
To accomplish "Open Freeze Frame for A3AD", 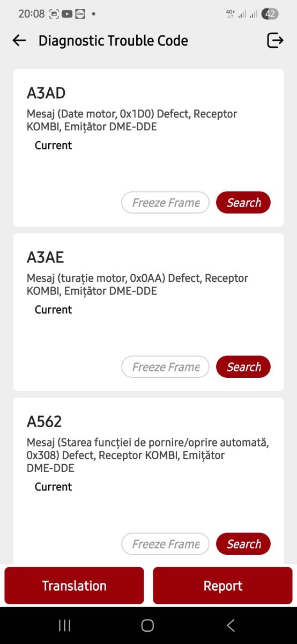I will click(x=166, y=202).
